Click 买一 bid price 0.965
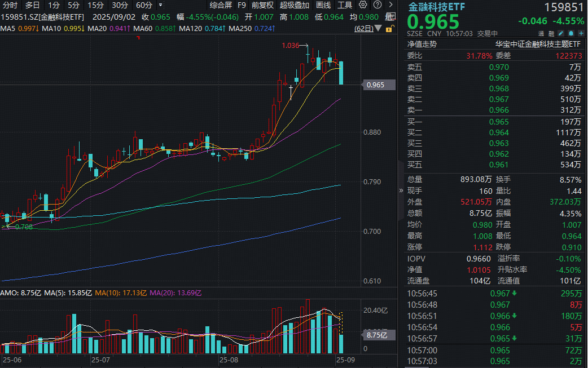The width and height of the screenshot is (588, 368). [499, 122]
